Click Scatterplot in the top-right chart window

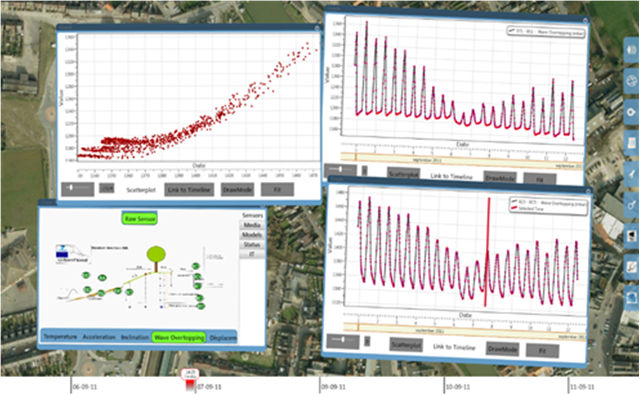(x=403, y=174)
